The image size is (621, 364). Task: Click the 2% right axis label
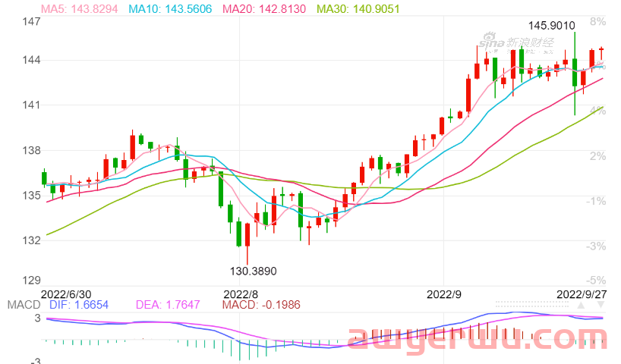pyautogui.click(x=597, y=156)
